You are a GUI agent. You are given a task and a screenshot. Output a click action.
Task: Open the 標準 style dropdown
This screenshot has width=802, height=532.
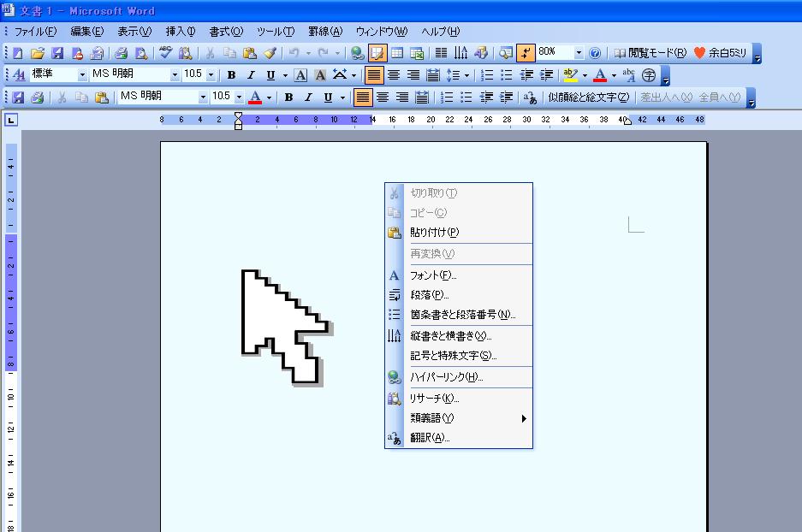tap(82, 75)
